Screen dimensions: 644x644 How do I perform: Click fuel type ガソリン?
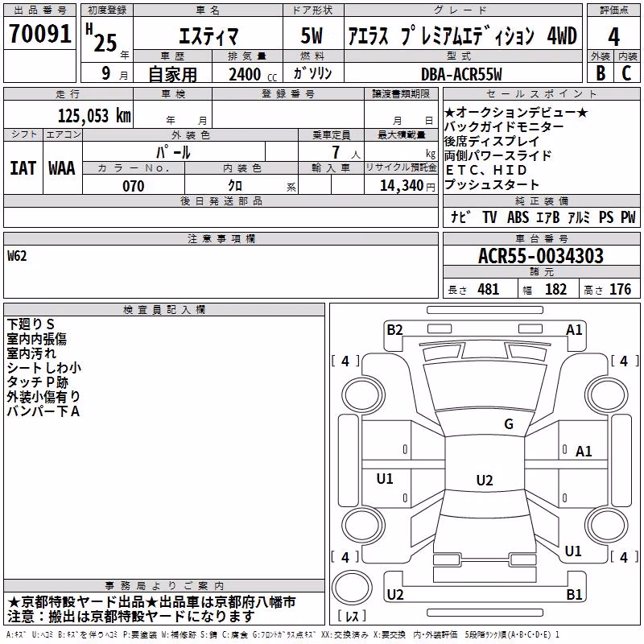pos(312,73)
